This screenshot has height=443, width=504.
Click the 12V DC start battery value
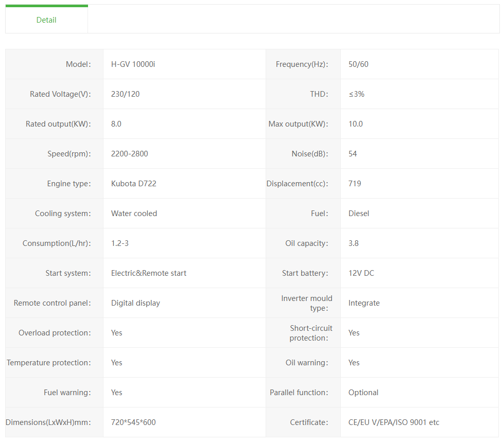click(361, 273)
